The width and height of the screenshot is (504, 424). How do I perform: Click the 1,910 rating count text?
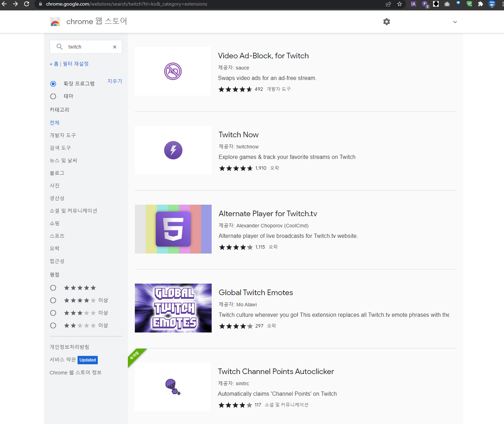(x=261, y=168)
